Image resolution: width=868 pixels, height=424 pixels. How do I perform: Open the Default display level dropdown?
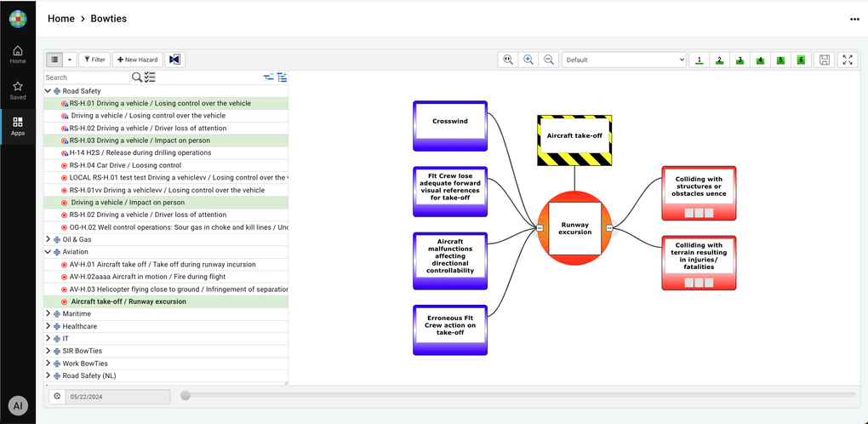pos(624,60)
